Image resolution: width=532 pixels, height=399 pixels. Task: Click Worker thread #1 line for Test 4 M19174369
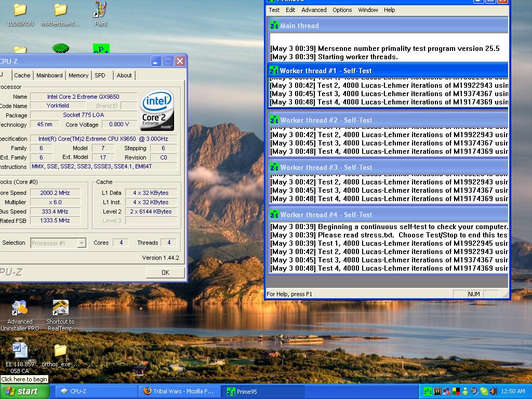point(389,102)
